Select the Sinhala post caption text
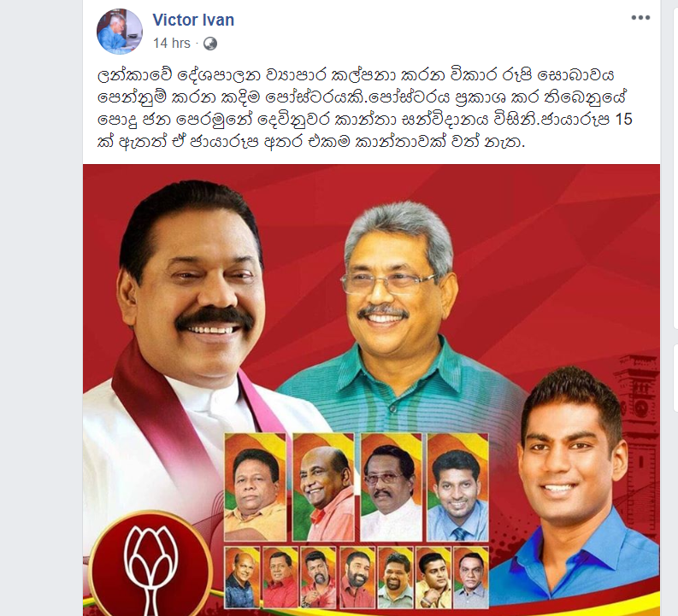The width and height of the screenshot is (678, 616). (364, 108)
